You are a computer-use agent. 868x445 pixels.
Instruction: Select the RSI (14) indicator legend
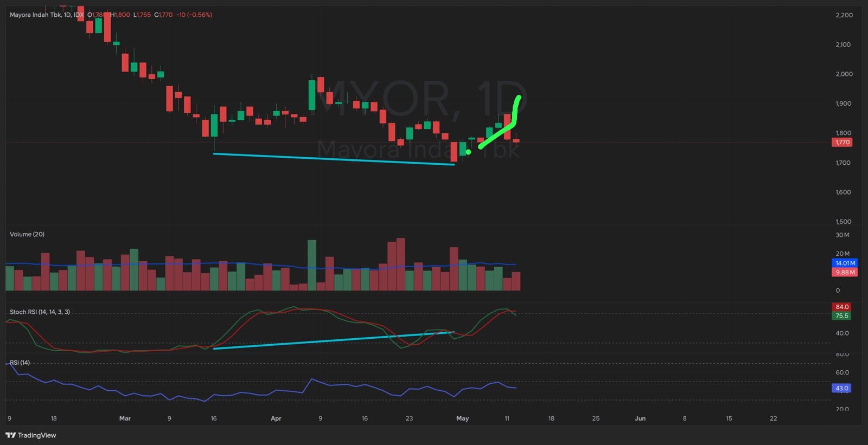[20, 363]
